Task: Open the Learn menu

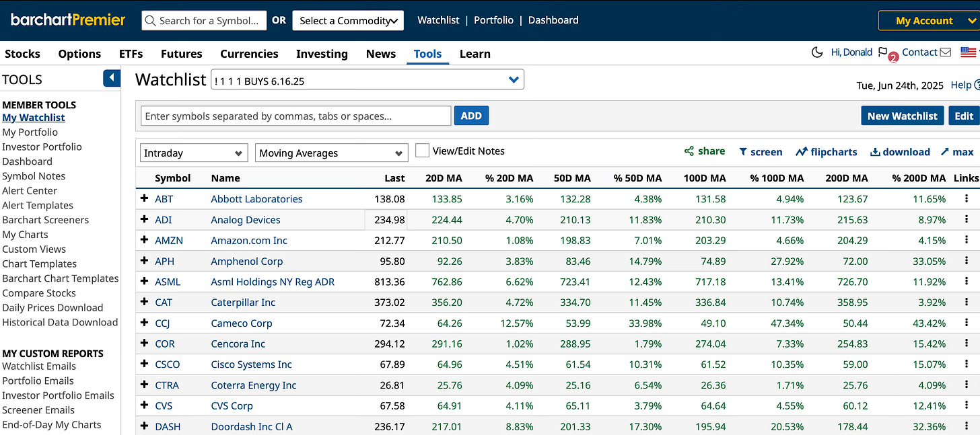Action: (x=475, y=54)
